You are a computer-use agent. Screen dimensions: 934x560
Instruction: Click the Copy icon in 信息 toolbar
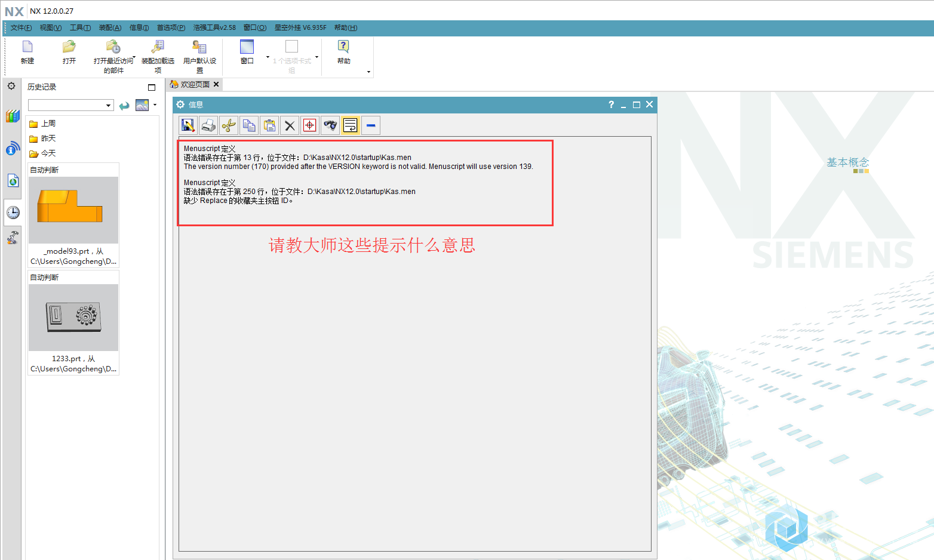tap(249, 125)
